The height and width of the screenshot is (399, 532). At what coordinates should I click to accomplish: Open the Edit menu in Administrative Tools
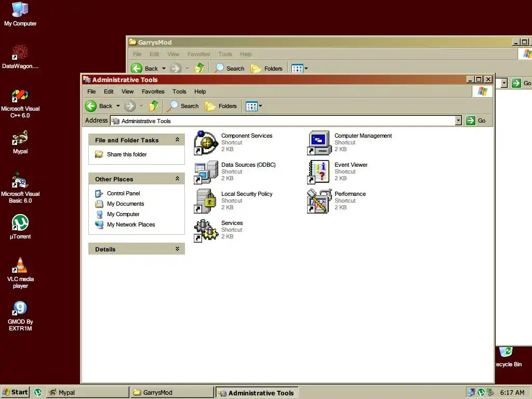click(x=109, y=91)
